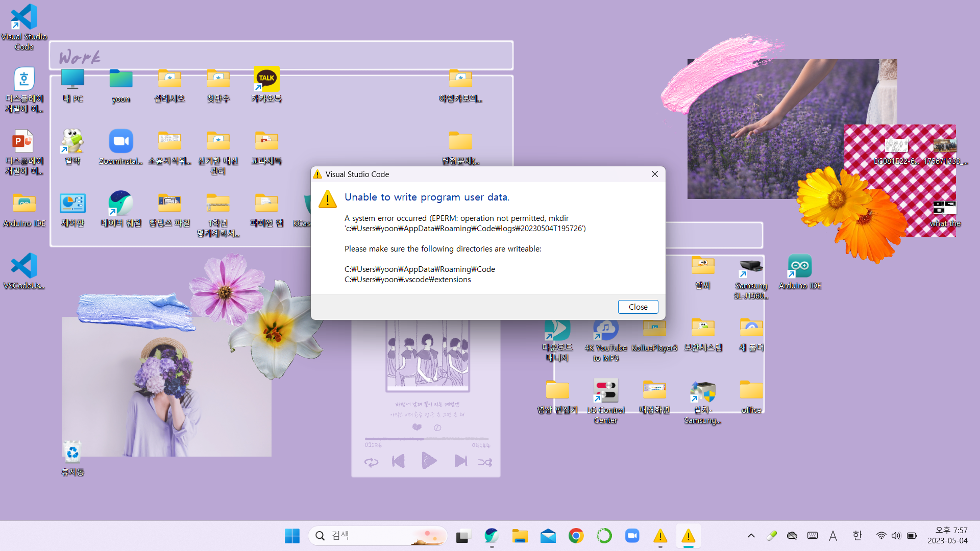The image size is (980, 551).
Task: Focus the taskbar 검색 search box
Action: [x=378, y=536]
